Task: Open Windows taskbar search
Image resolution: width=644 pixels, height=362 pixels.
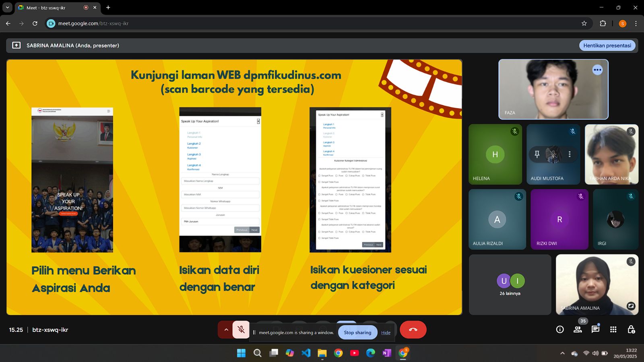Action: [x=258, y=353]
